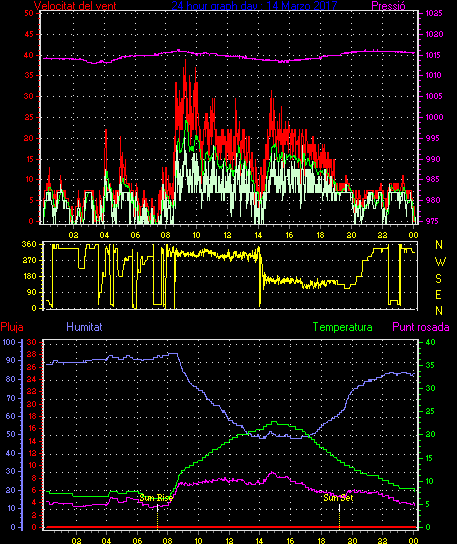Click hour 12 on wind graph axis
The image size is (457, 544).
click(227, 235)
